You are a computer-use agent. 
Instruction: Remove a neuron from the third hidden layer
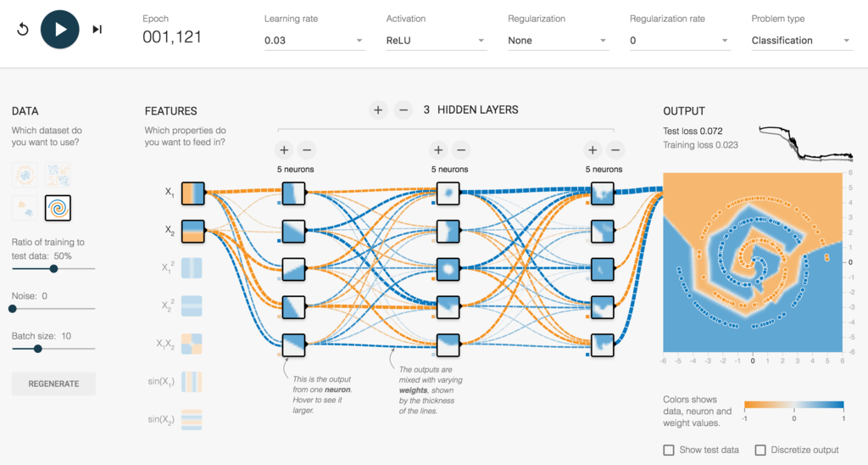click(x=615, y=149)
